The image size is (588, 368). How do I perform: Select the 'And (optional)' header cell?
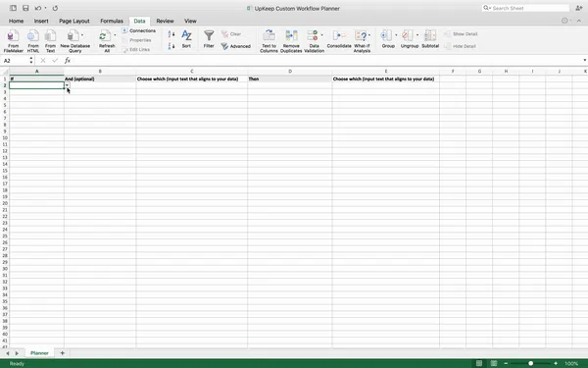coord(100,79)
